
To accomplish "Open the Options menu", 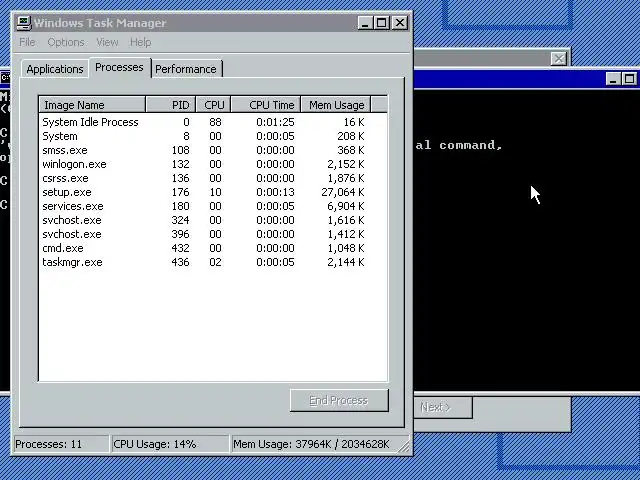I will 66,42.
